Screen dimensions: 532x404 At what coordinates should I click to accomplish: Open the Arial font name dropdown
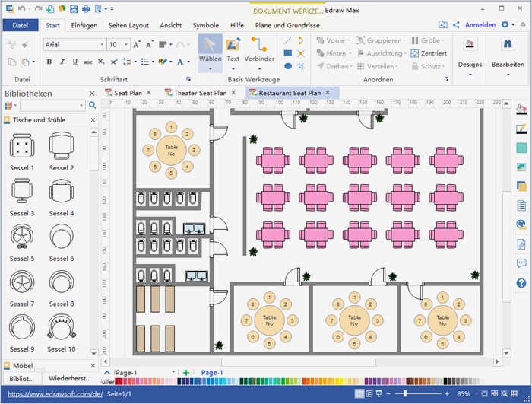click(74, 45)
